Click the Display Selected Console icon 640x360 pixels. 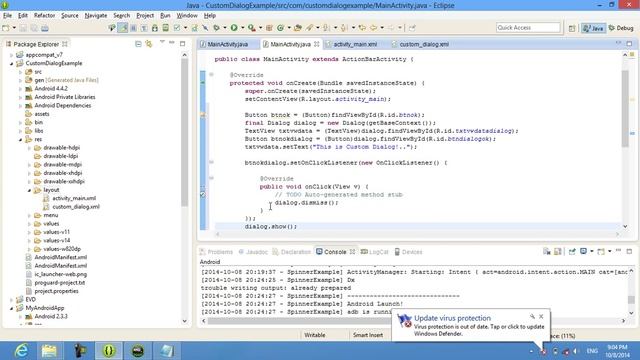[x=583, y=251]
